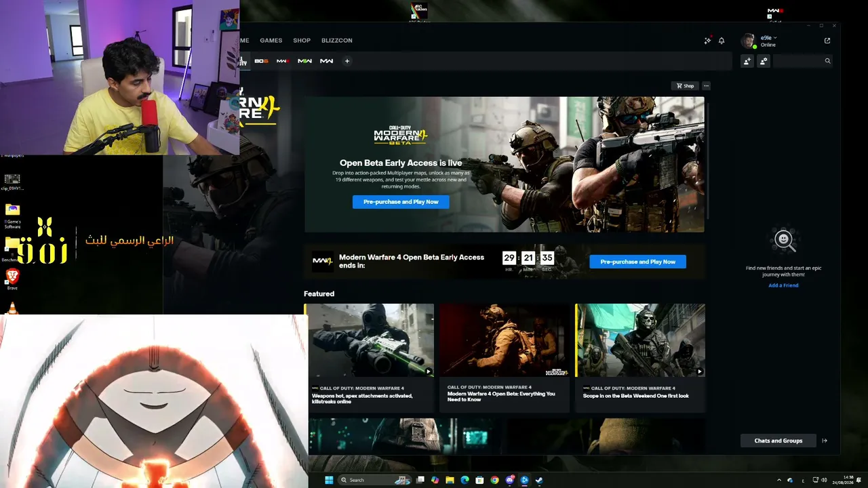This screenshot has width=868, height=488.
Task: Open Microsoft Edge from the taskbar
Action: click(465, 480)
